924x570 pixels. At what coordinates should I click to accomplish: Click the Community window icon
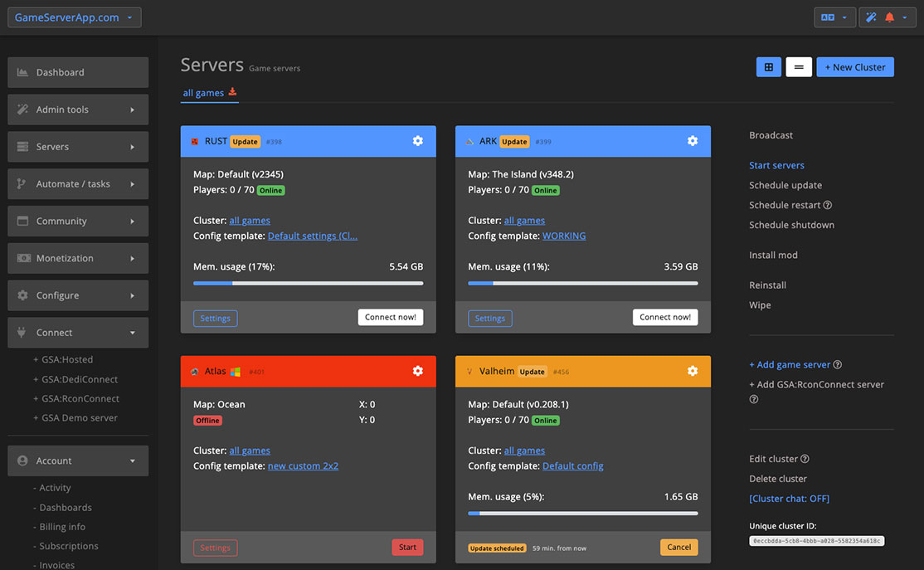(22, 221)
